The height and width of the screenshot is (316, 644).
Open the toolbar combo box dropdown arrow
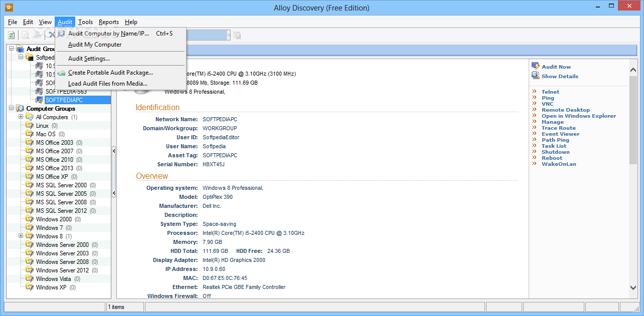tap(229, 35)
